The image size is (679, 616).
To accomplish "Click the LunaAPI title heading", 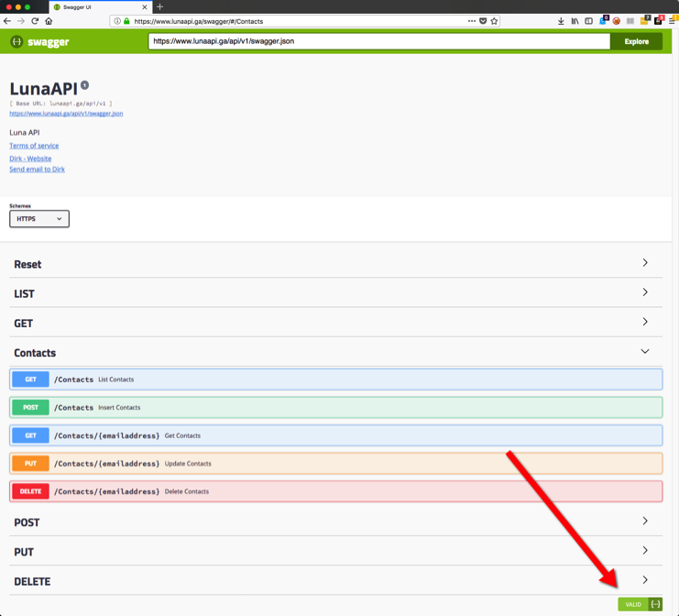I will (43, 89).
